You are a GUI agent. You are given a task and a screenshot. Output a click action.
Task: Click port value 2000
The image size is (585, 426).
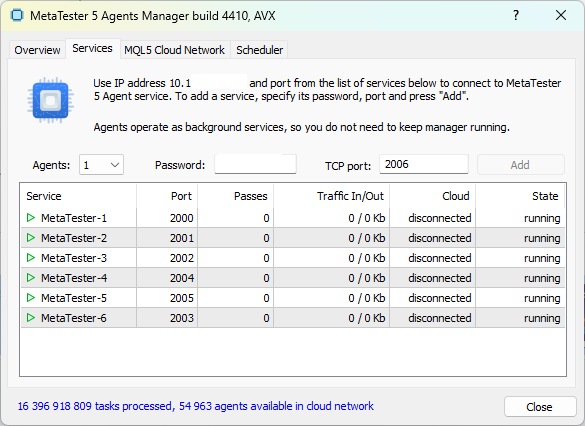(182, 218)
